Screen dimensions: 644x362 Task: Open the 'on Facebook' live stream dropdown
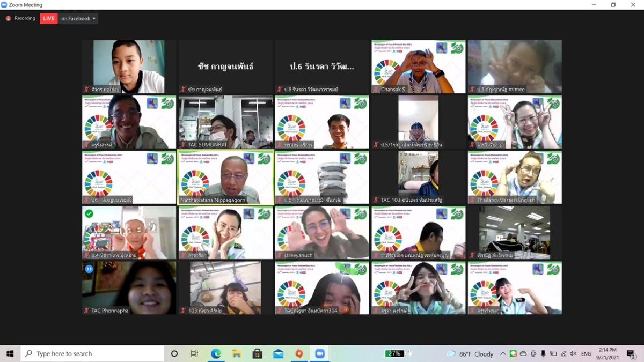click(78, 18)
